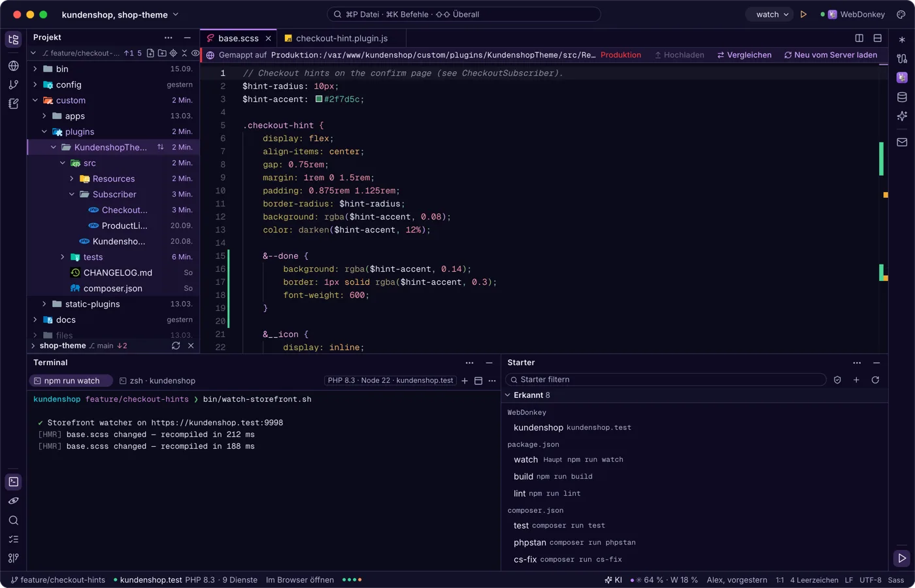Collapse the custom folder
Screen dimensions: 915x588
click(x=35, y=101)
